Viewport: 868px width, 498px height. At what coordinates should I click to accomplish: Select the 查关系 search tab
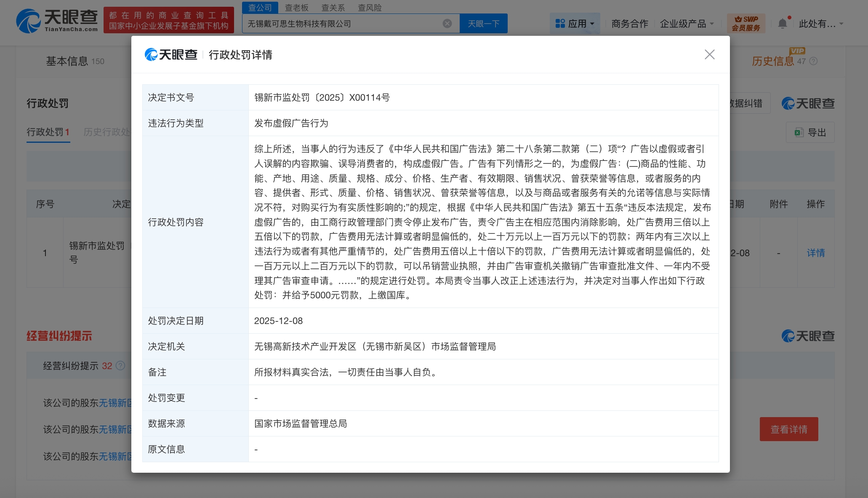(333, 8)
